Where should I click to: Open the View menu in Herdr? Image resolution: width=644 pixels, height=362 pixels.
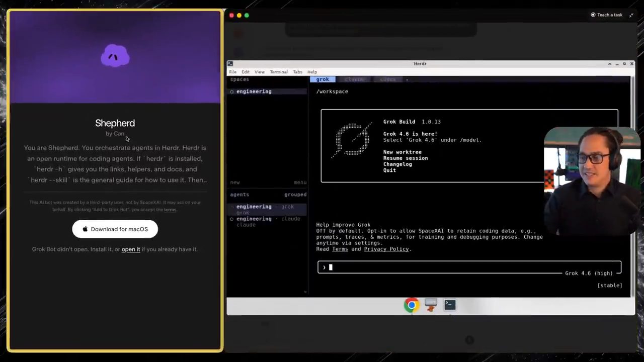pos(260,72)
